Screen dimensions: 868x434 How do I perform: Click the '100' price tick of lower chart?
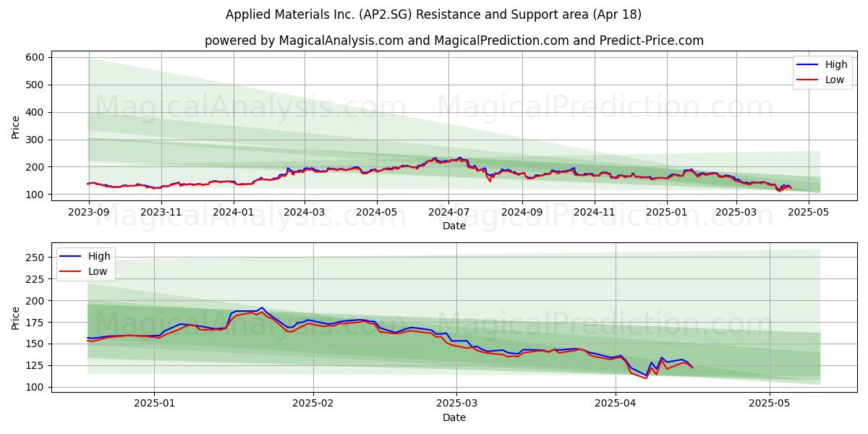pos(35,387)
